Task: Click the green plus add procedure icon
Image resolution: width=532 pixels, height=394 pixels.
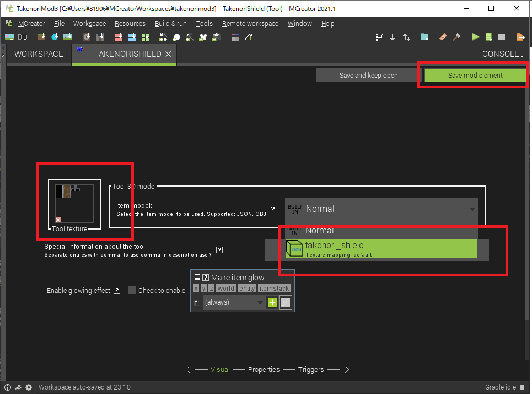Action: [x=272, y=302]
